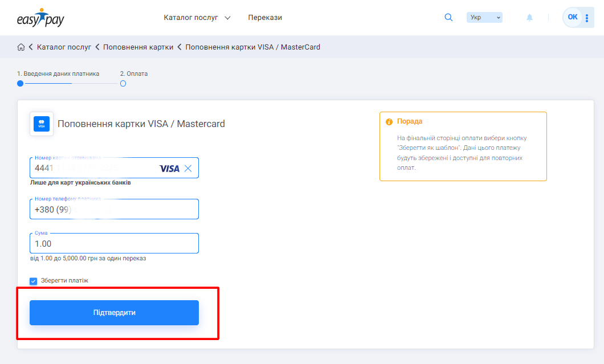The width and height of the screenshot is (604, 364).
Task: Expand the Каталог послуг menu
Action: tap(197, 18)
